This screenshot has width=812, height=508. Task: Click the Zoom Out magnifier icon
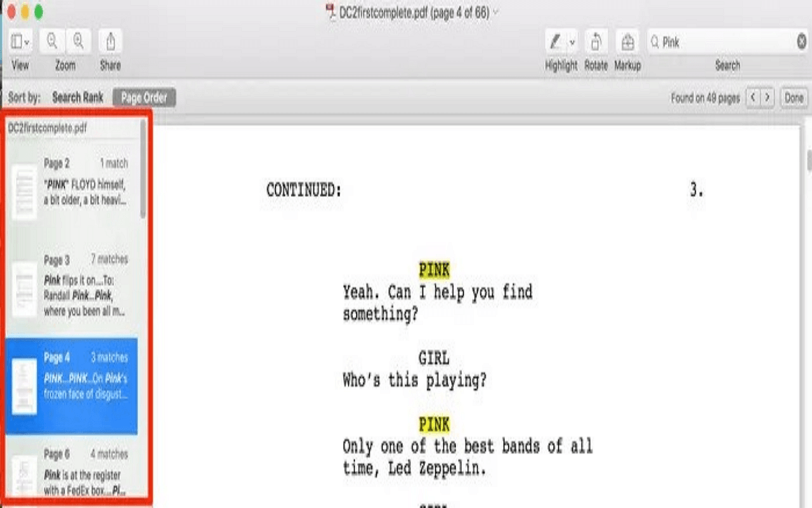click(53, 42)
